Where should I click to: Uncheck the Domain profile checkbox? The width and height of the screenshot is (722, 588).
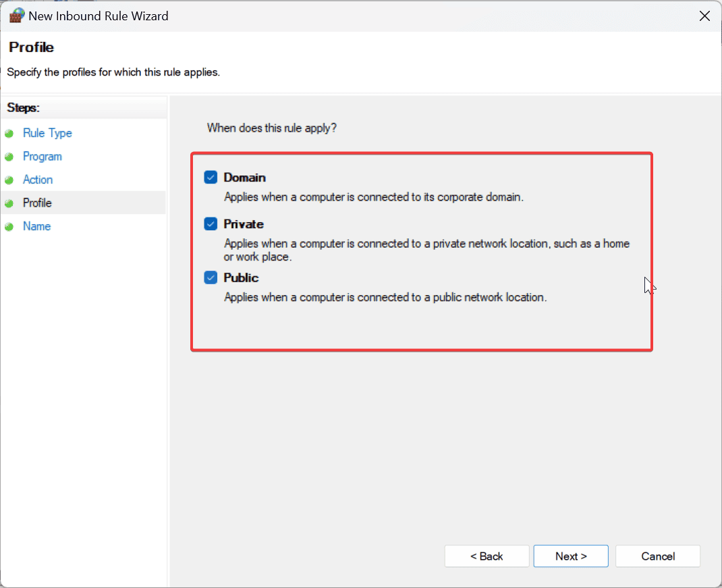point(211,178)
